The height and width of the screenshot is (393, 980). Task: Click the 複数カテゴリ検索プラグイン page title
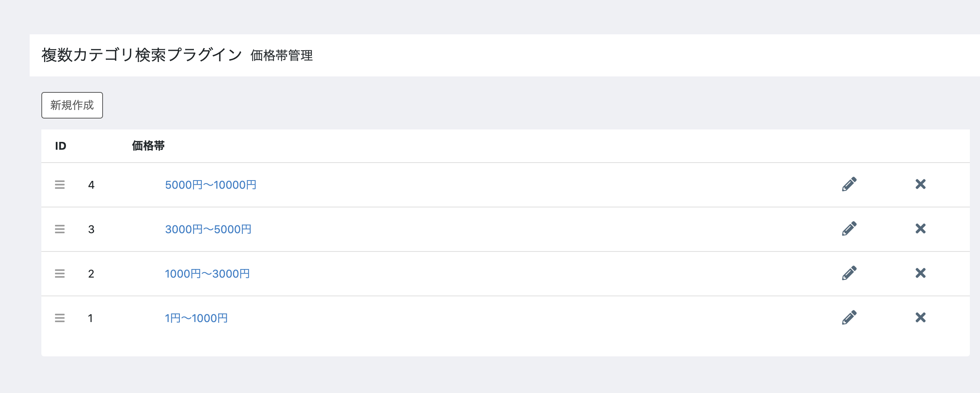click(x=142, y=55)
